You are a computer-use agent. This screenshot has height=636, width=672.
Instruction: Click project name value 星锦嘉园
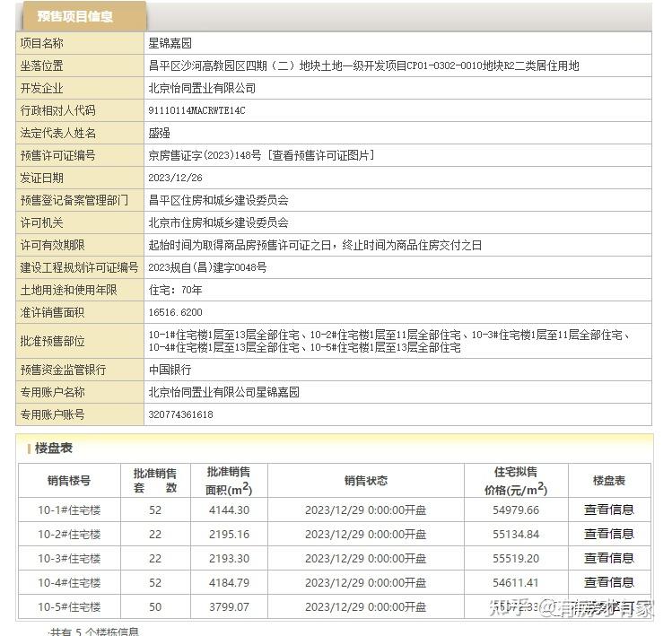pos(170,43)
